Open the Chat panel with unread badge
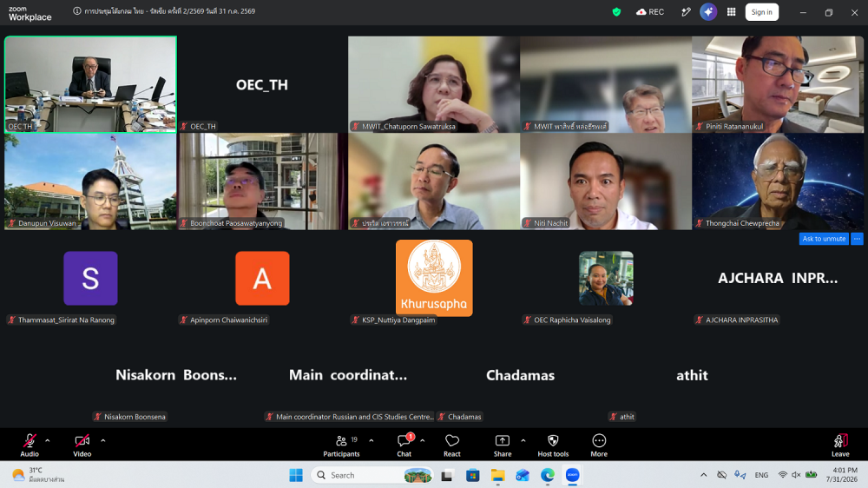The width and height of the screenshot is (868, 488). [404, 445]
